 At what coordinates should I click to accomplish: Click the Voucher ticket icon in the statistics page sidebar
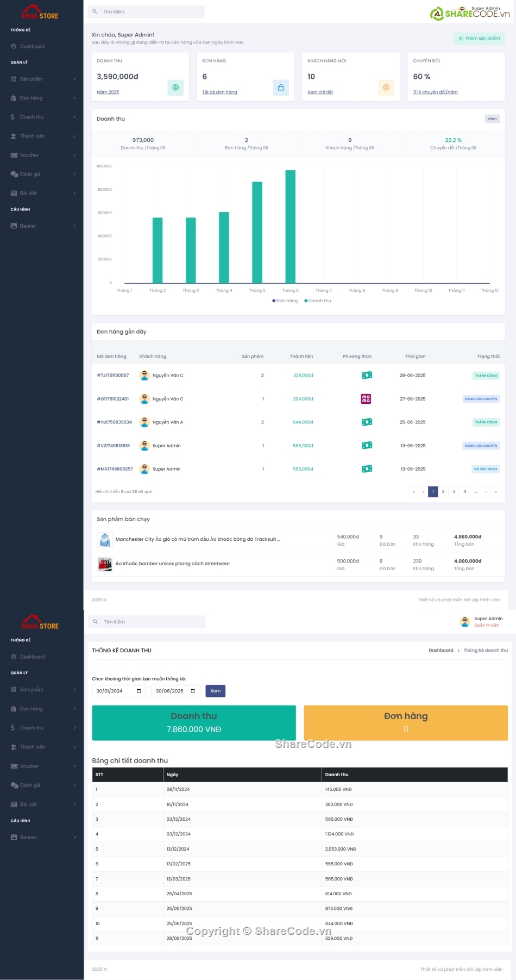click(14, 766)
